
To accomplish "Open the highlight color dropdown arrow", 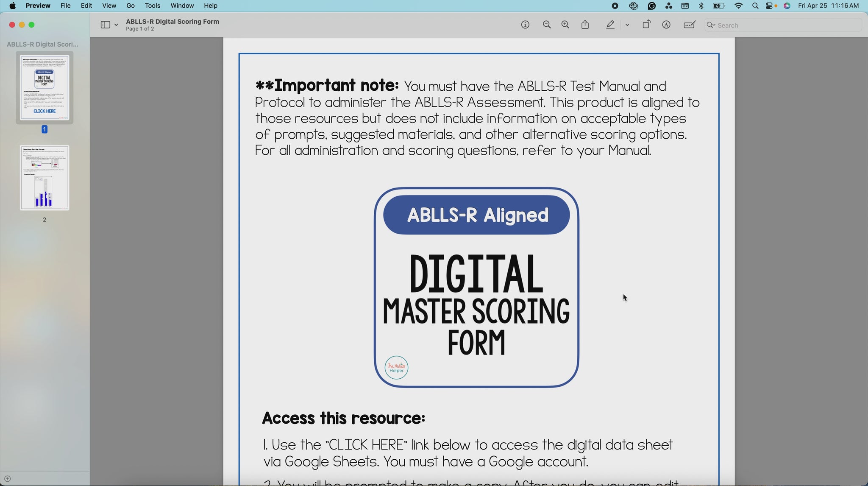I will pos(627,25).
